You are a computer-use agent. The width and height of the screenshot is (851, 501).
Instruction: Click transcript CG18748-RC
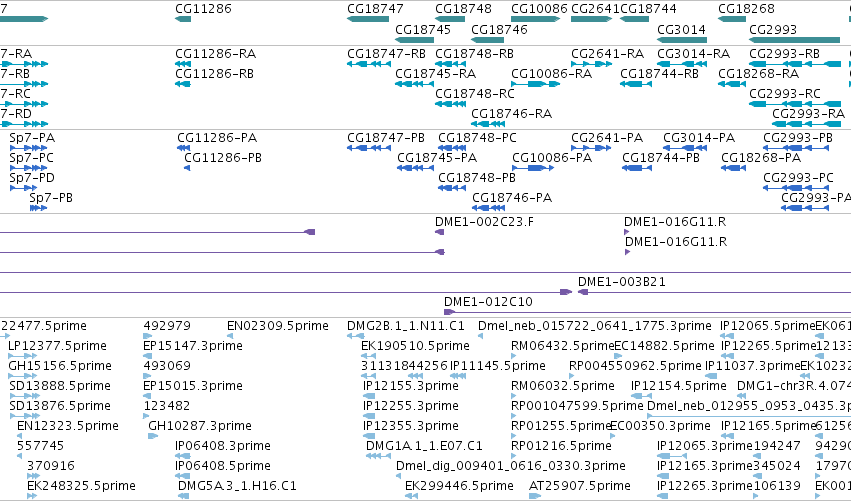(474, 93)
